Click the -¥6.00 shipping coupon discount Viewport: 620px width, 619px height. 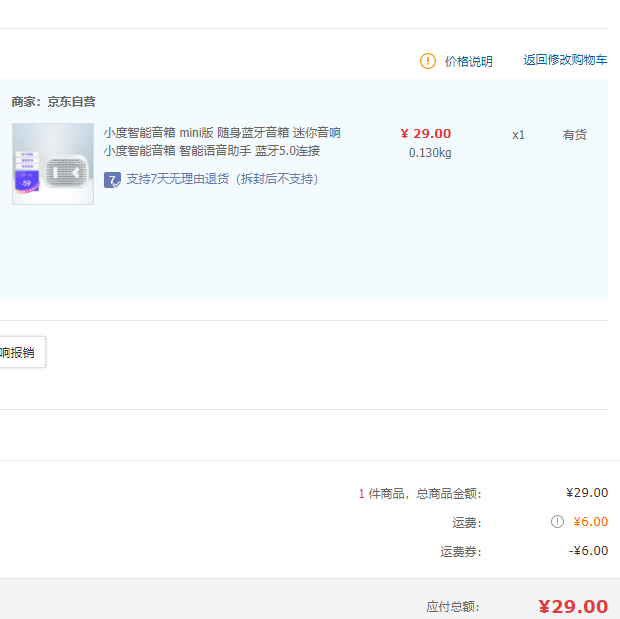tap(588, 551)
